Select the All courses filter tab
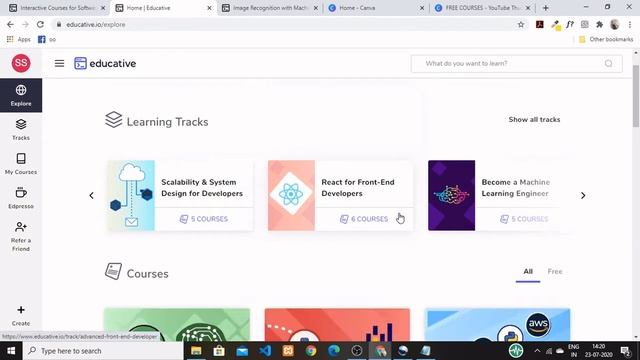 click(x=528, y=271)
